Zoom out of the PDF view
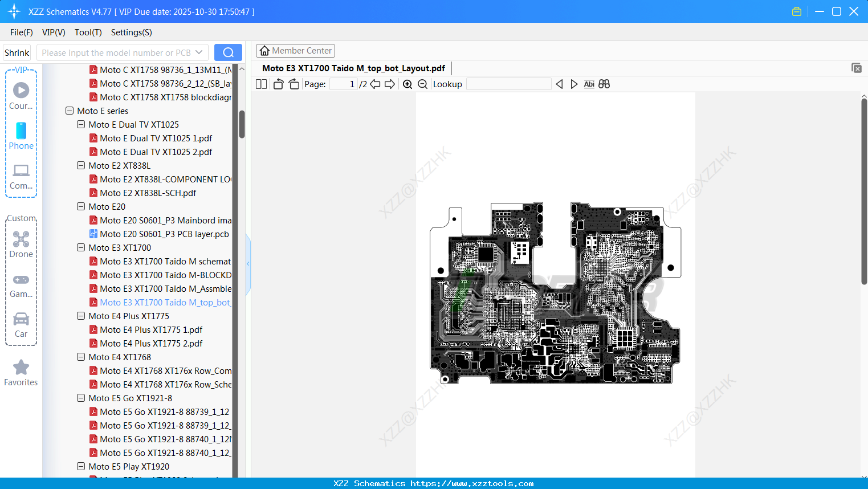The image size is (868, 489). [x=422, y=84]
